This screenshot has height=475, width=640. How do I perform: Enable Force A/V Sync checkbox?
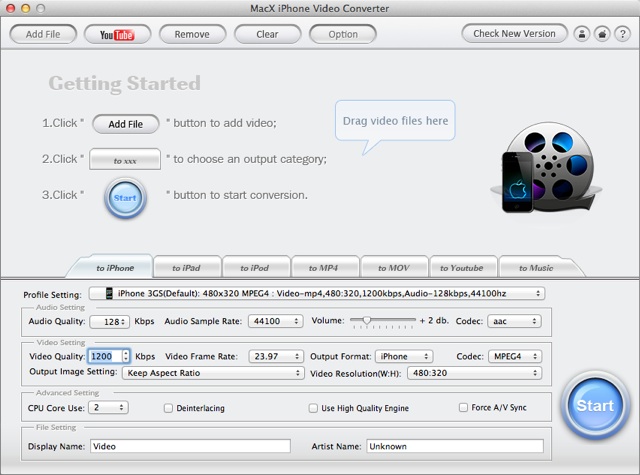tap(463, 407)
